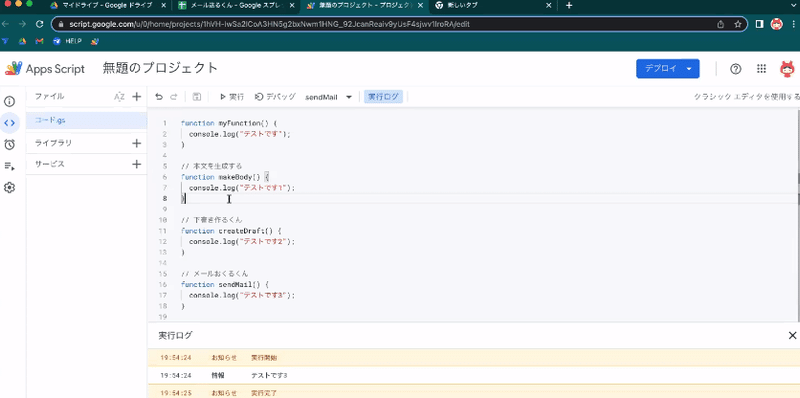Image resolution: width=800 pixels, height=398 pixels.
Task: Select the Editor code icon in sidebar
Action: (9, 123)
